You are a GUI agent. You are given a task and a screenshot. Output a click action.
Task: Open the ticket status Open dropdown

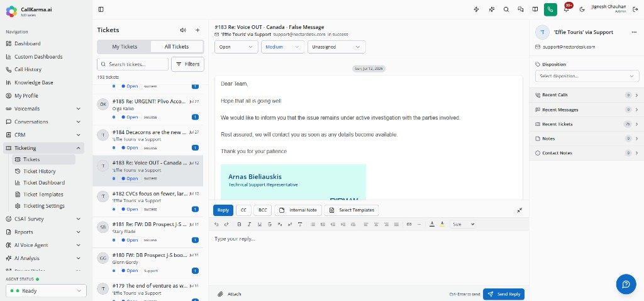click(236, 47)
